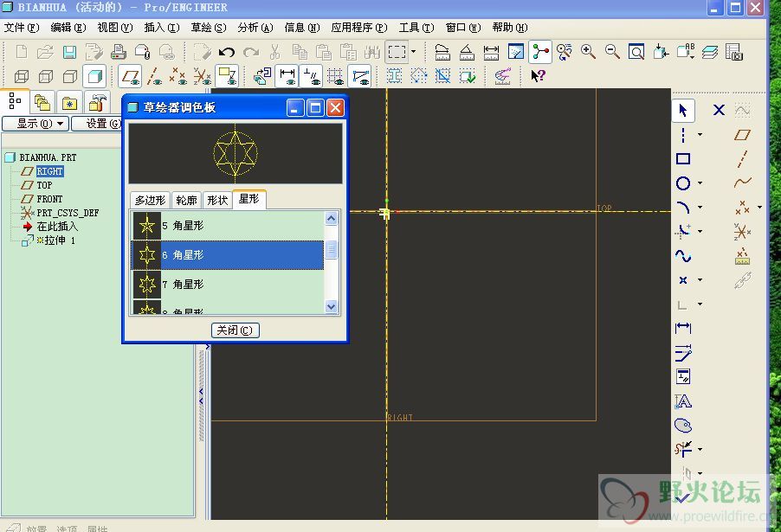The height and width of the screenshot is (532, 781).
Task: Toggle sketch dimensions display
Action: point(287,76)
